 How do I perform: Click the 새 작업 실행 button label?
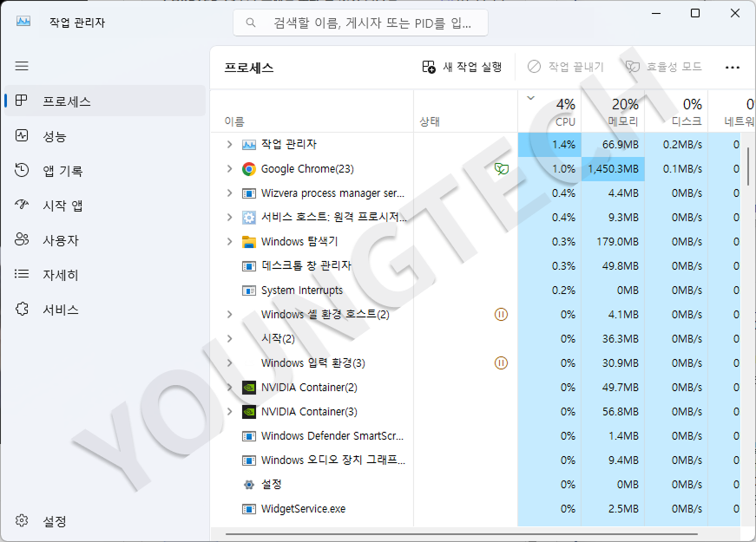click(472, 67)
